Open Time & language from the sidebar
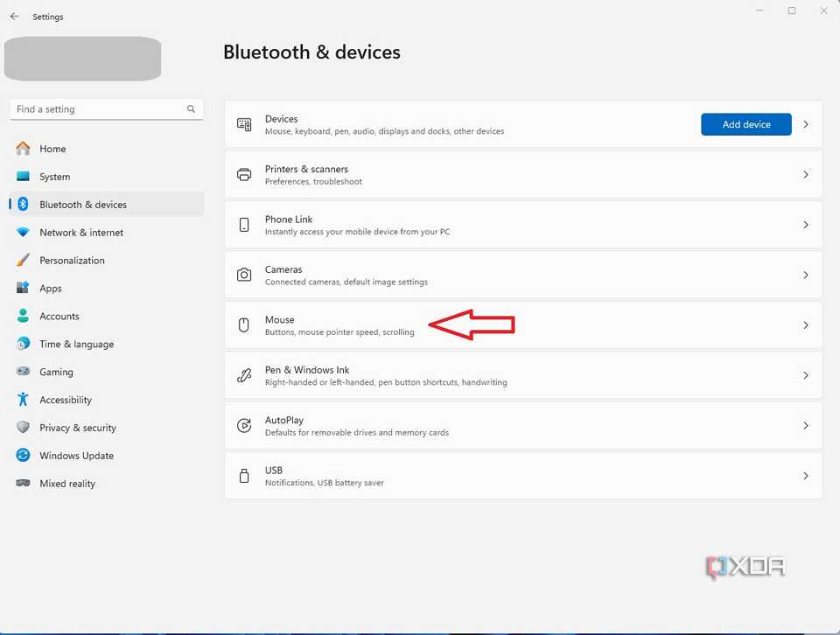Image resolution: width=840 pixels, height=635 pixels. 107,344
